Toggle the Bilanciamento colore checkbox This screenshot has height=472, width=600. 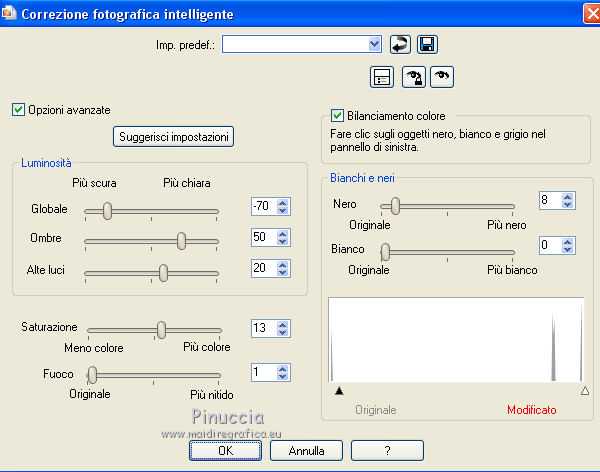[337, 116]
